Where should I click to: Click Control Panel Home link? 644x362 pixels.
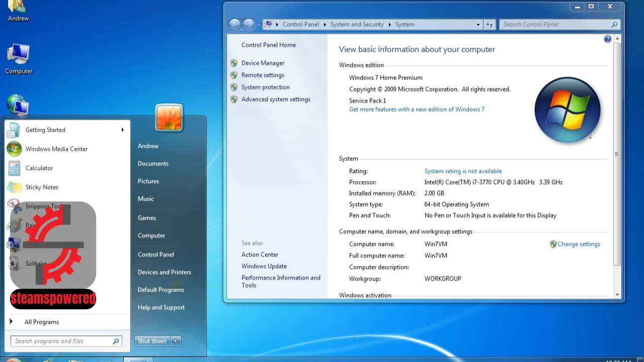tap(269, 45)
